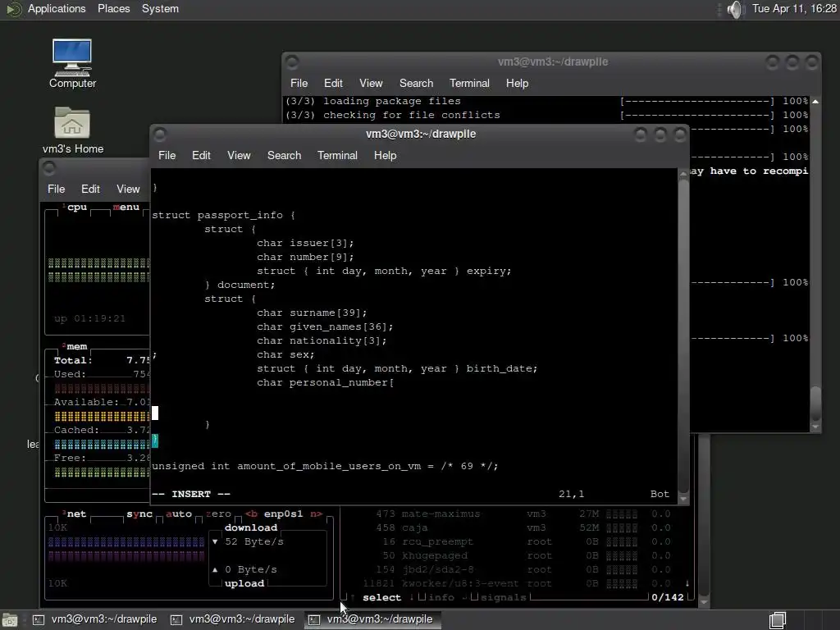Click the workspace switcher icon at bottom right
The width and height of the screenshot is (840, 630).
pyautogui.click(x=778, y=620)
